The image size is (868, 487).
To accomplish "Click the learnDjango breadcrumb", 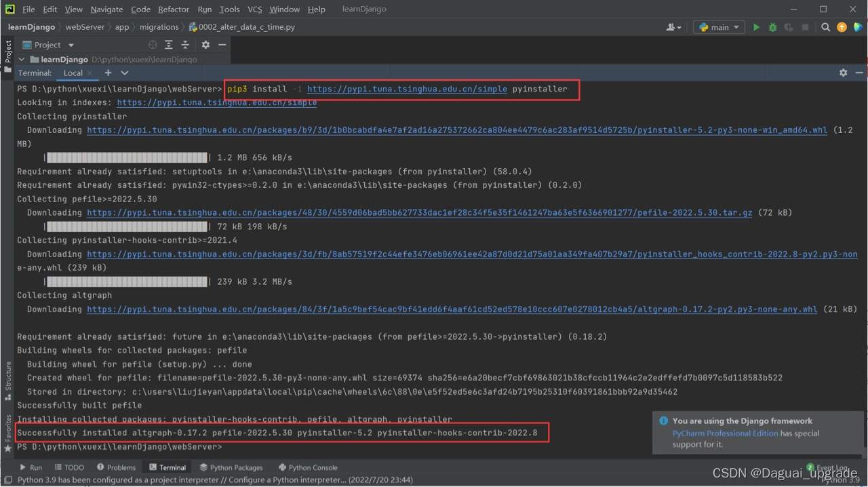I will coord(31,27).
